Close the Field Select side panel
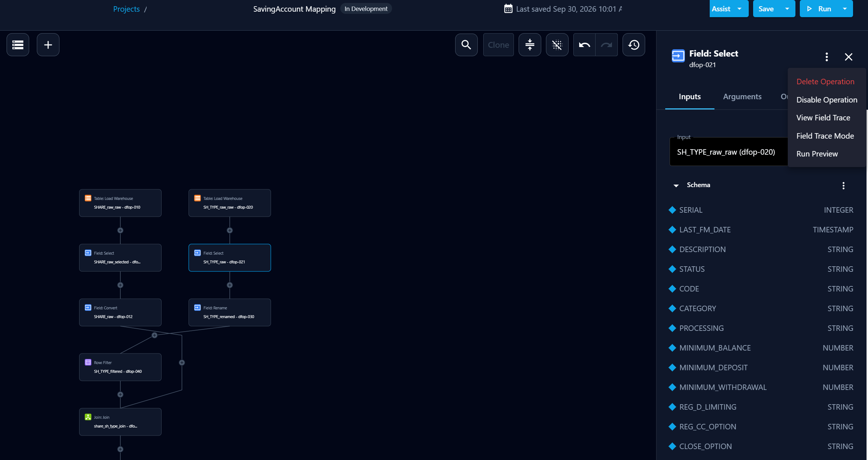 click(x=849, y=57)
